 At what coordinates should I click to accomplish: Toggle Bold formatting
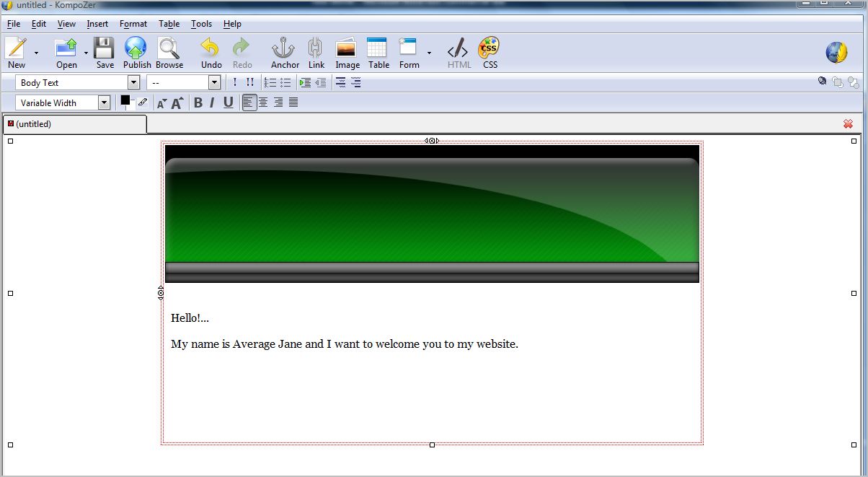pyautogui.click(x=198, y=102)
